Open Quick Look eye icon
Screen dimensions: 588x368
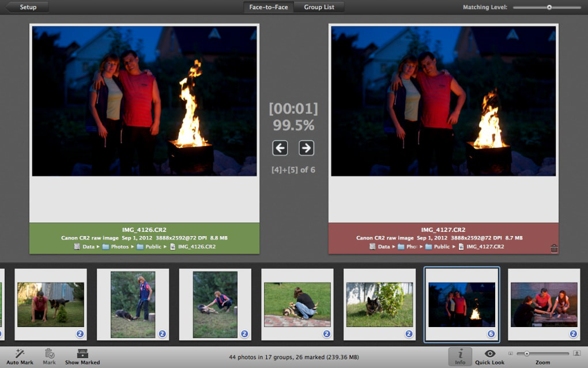(490, 354)
